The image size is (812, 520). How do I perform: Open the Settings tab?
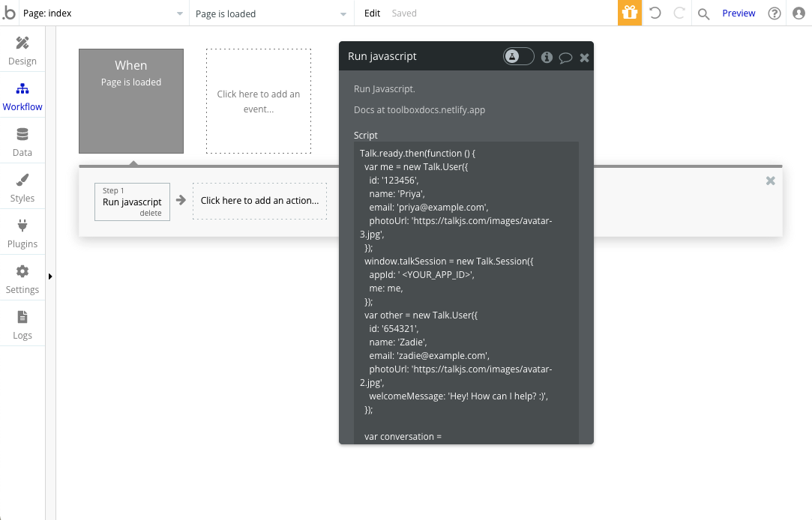click(x=22, y=279)
